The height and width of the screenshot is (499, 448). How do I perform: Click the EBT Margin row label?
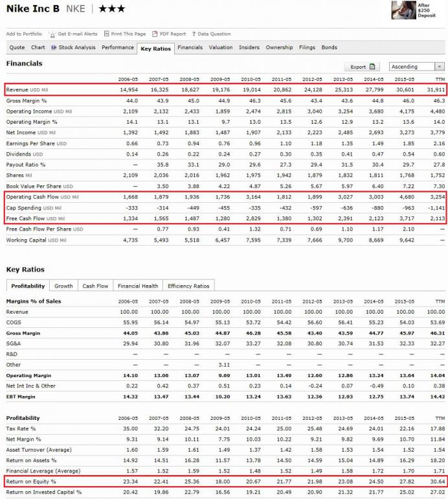pyautogui.click(x=21, y=397)
